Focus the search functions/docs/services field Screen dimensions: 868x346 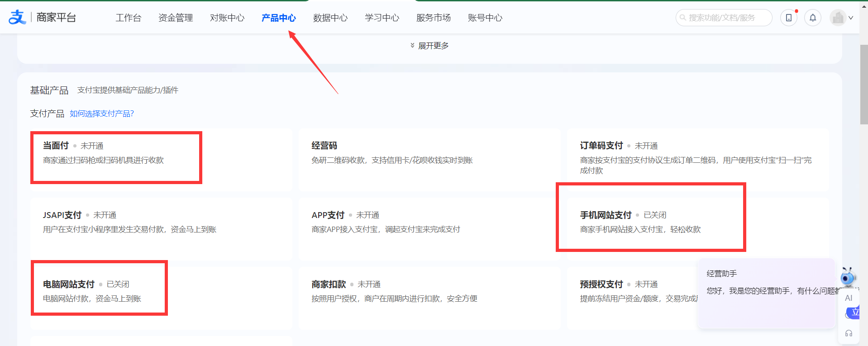pyautogui.click(x=724, y=18)
